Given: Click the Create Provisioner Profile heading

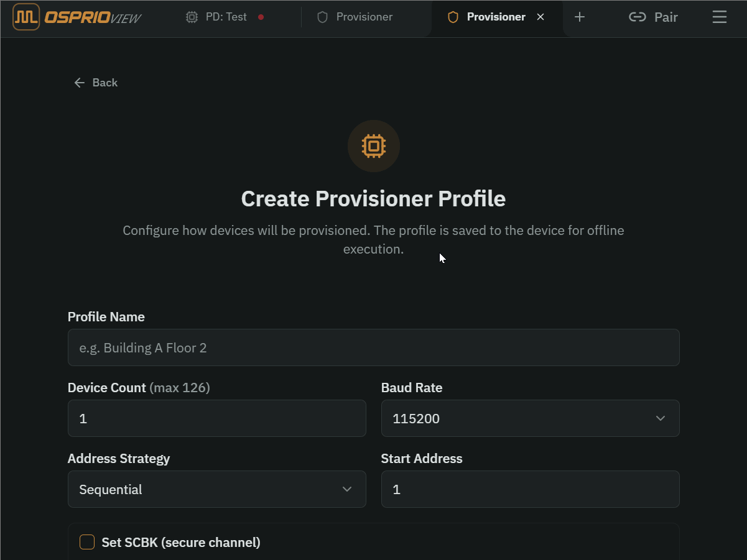Looking at the screenshot, I should coord(373,199).
